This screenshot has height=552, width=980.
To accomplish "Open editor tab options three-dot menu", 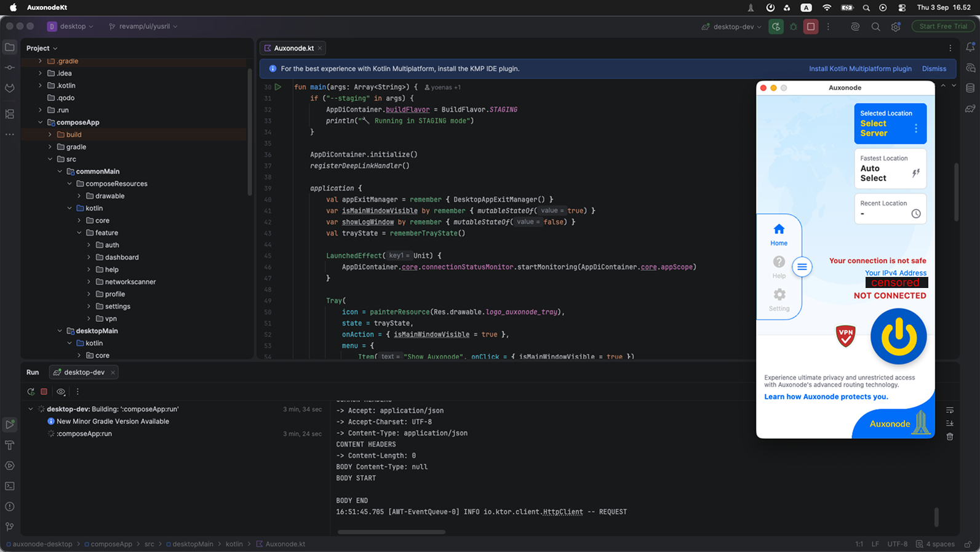I will coord(950,48).
